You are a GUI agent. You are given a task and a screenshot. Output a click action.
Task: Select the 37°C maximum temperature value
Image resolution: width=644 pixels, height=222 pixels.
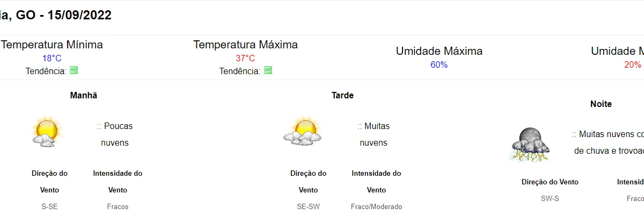pos(245,58)
